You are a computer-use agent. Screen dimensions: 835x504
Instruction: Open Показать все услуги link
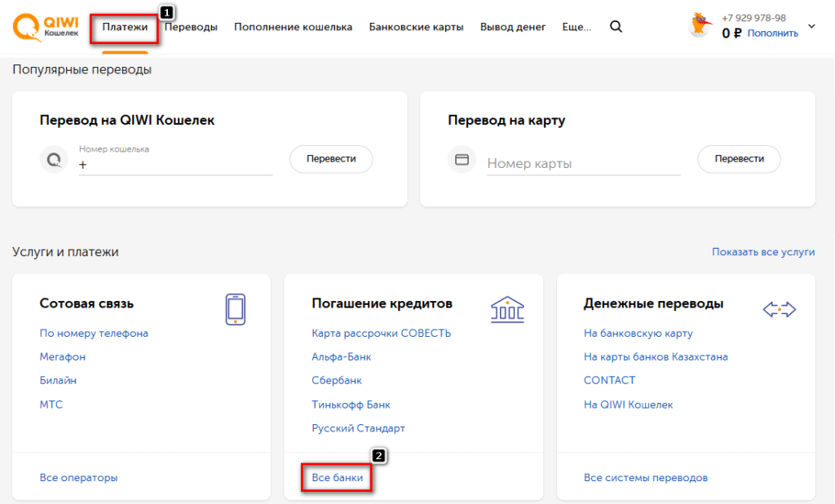pos(763,252)
